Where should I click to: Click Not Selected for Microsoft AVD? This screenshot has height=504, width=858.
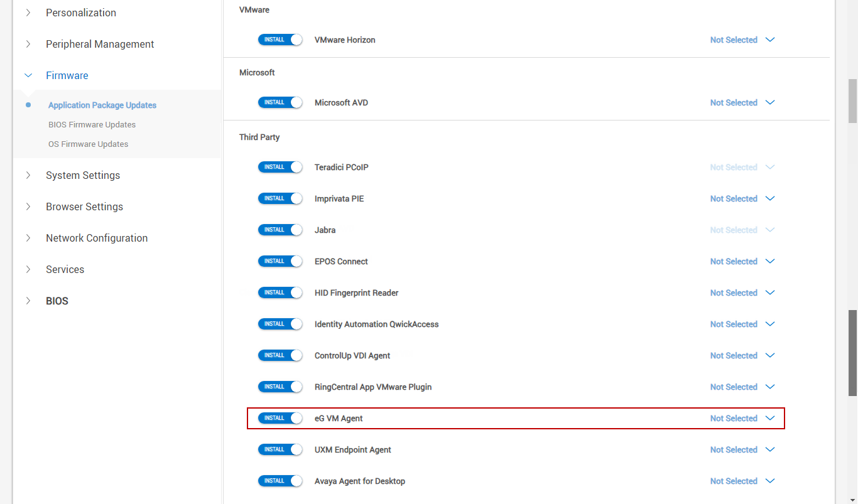click(734, 102)
